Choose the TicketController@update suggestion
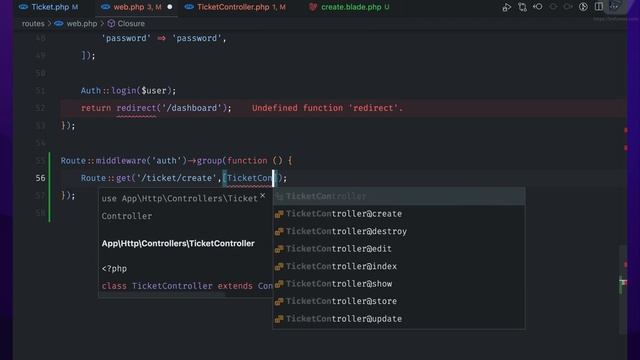This screenshot has height=360, width=640. pyautogui.click(x=399, y=319)
